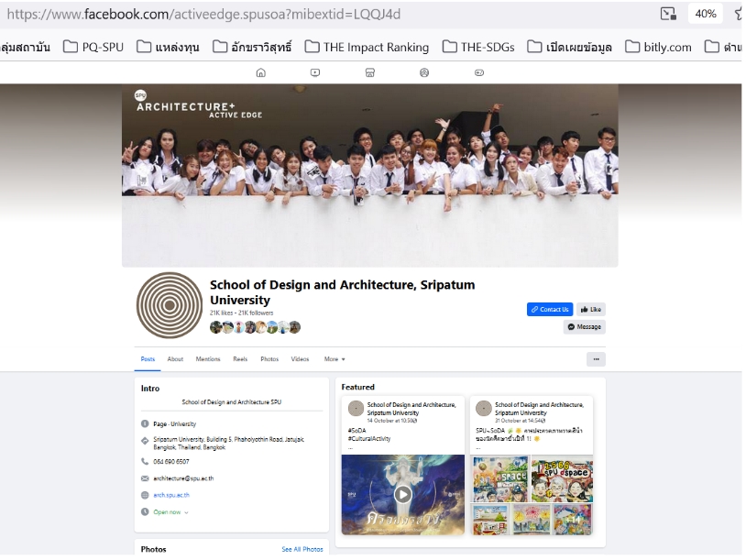The height and width of the screenshot is (560, 746).
Task: Open the Architecture+ Active Edge cover photo
Action: [x=370, y=176]
